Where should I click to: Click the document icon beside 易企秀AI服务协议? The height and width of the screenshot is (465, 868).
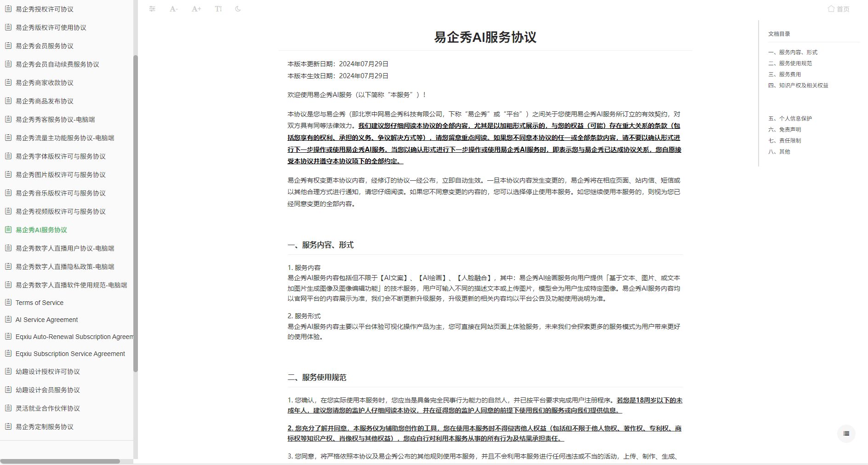(x=8, y=230)
